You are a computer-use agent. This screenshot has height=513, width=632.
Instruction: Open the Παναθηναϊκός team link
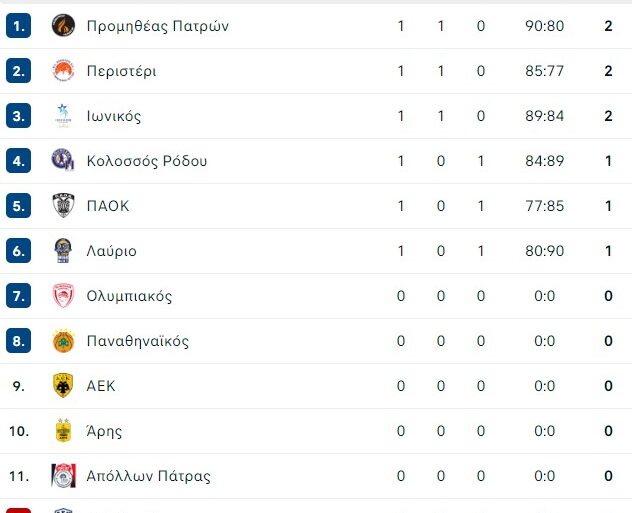pyautogui.click(x=138, y=341)
